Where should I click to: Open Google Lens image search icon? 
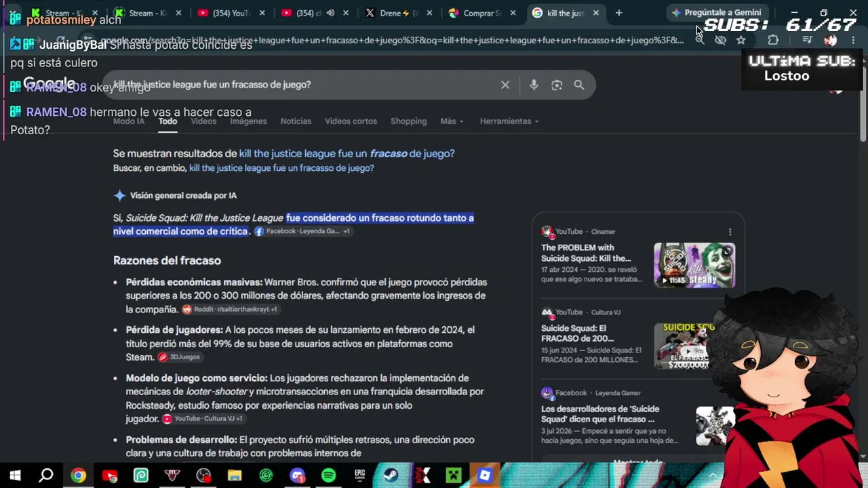[557, 85]
